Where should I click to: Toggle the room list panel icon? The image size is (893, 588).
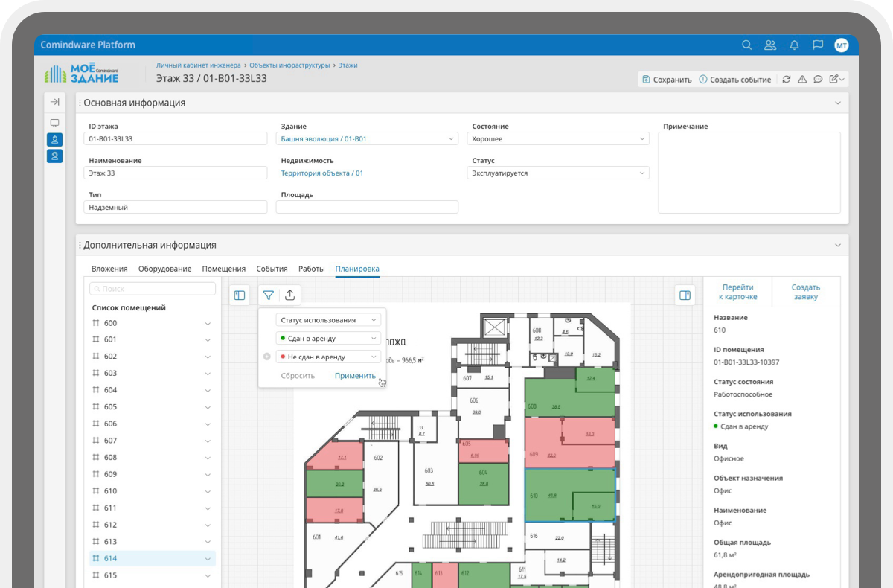coord(240,295)
